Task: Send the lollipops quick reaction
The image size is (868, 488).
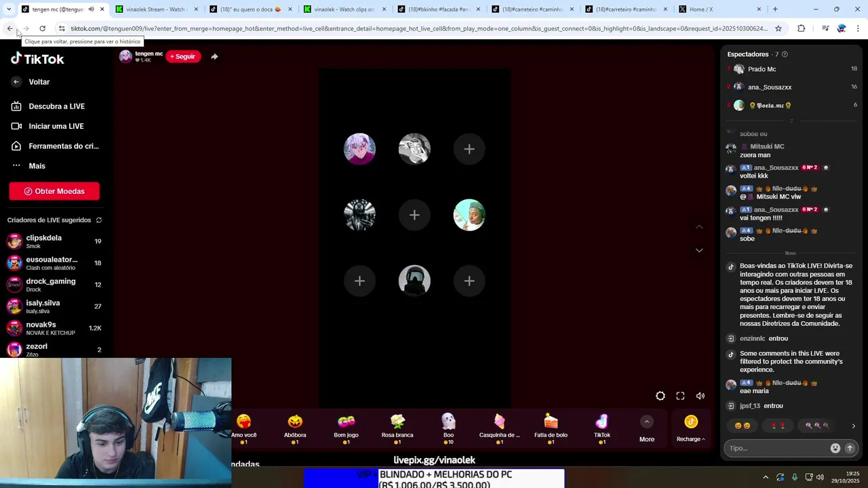Action: click(x=816, y=426)
